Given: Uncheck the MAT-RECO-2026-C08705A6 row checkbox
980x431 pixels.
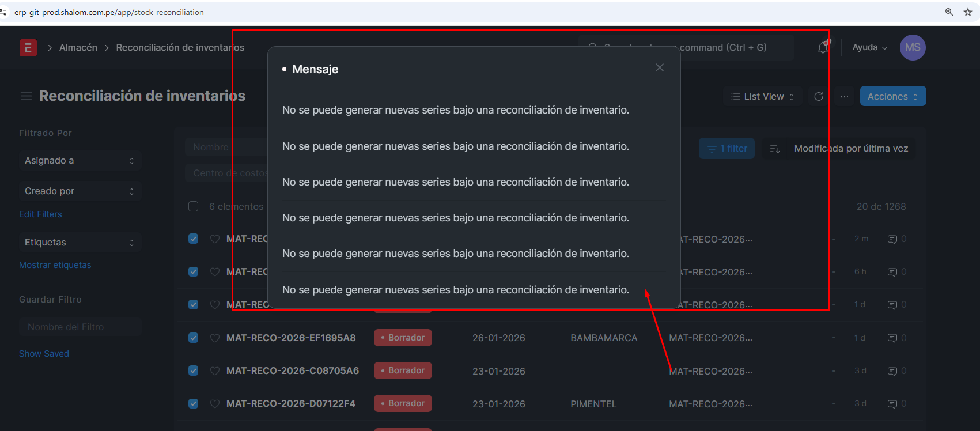Looking at the screenshot, I should click(x=194, y=370).
